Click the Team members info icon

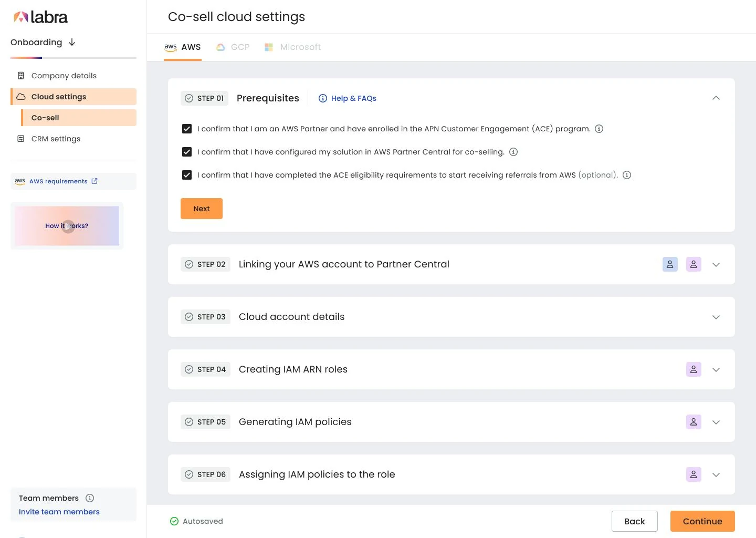(x=90, y=498)
